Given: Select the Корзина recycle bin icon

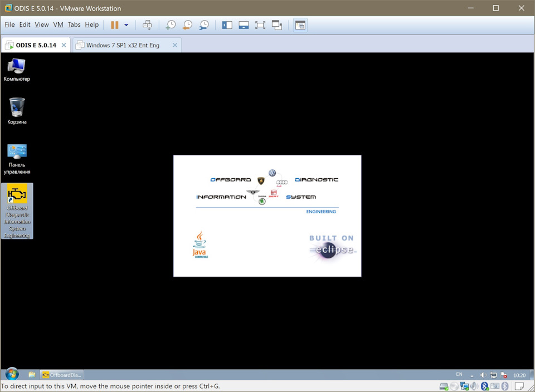Looking at the screenshot, I should pyautogui.click(x=17, y=111).
